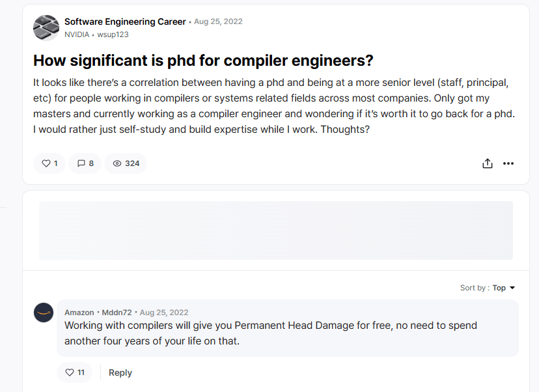Open the NVIDIA company page
Image resolution: width=539 pixels, height=392 pixels.
pos(77,34)
